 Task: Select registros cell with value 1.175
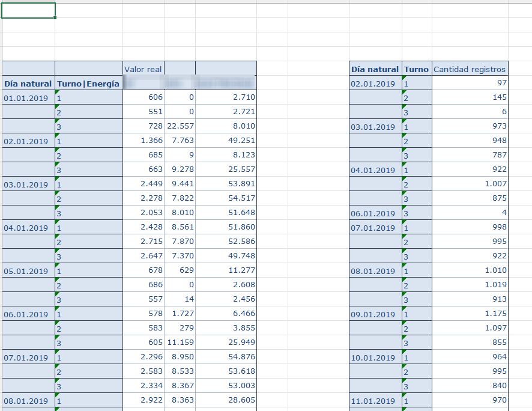tap(470, 313)
